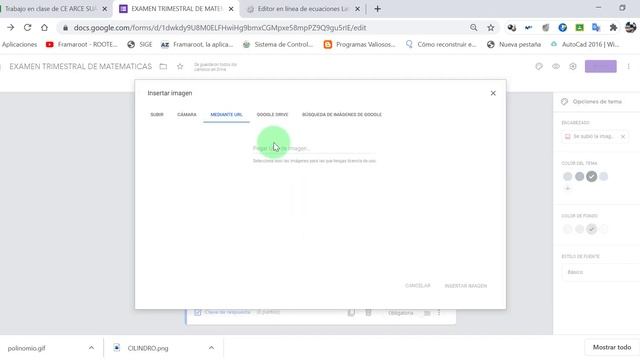Click the address bar URL
Viewport: 640px width, 360px height.
(x=220, y=28)
